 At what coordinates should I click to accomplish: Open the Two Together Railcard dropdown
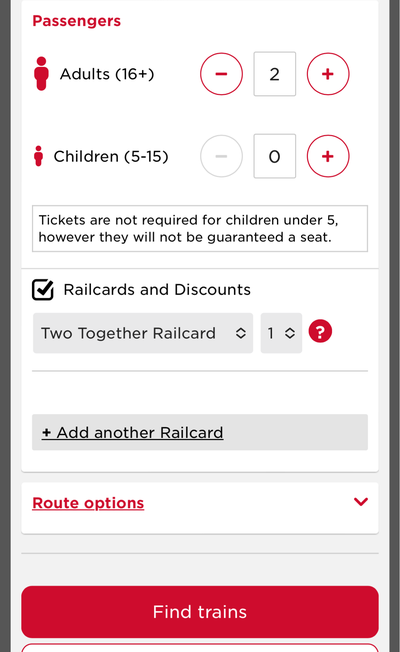coord(143,333)
